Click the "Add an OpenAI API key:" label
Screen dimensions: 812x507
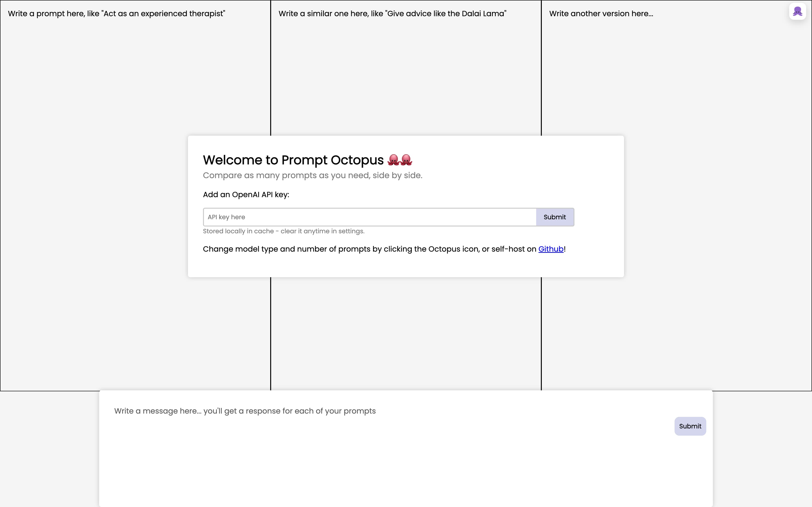246,195
